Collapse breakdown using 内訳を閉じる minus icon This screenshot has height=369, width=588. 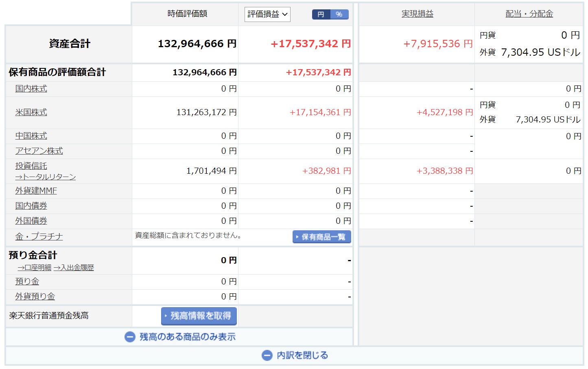(267, 356)
